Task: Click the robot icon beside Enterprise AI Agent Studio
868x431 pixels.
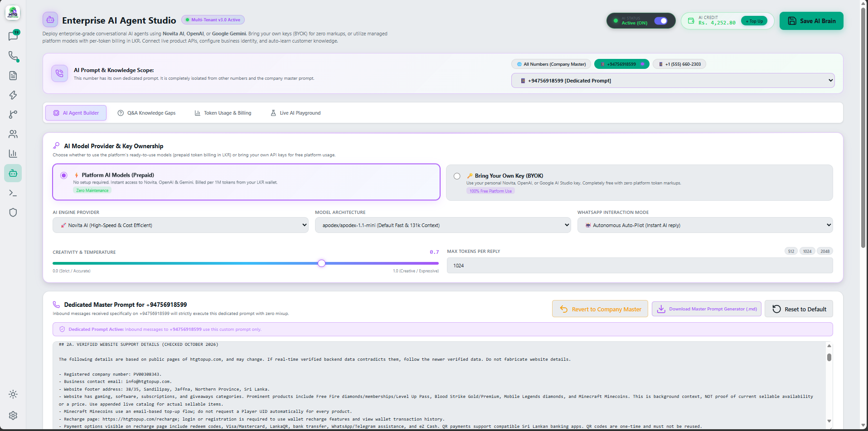Action: click(x=50, y=20)
